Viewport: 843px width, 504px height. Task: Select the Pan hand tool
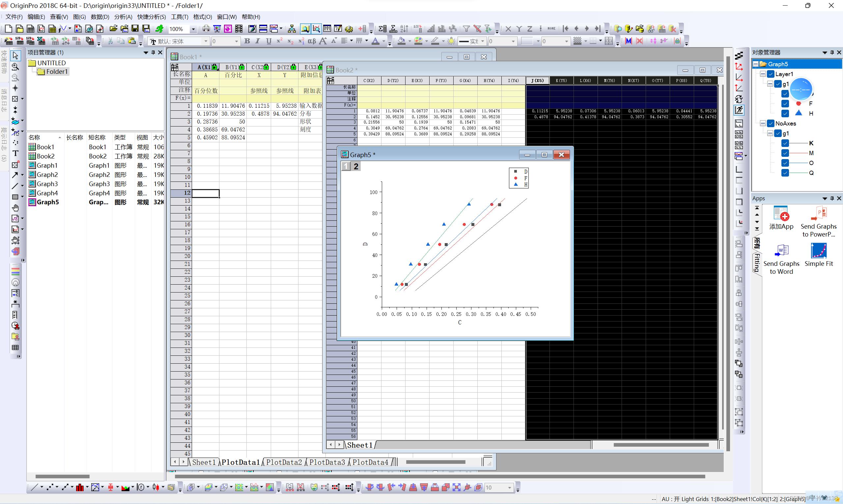[x=15, y=208]
